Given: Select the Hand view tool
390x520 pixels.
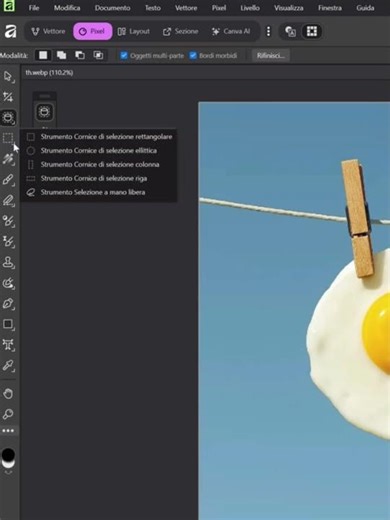Looking at the screenshot, I should [8, 394].
